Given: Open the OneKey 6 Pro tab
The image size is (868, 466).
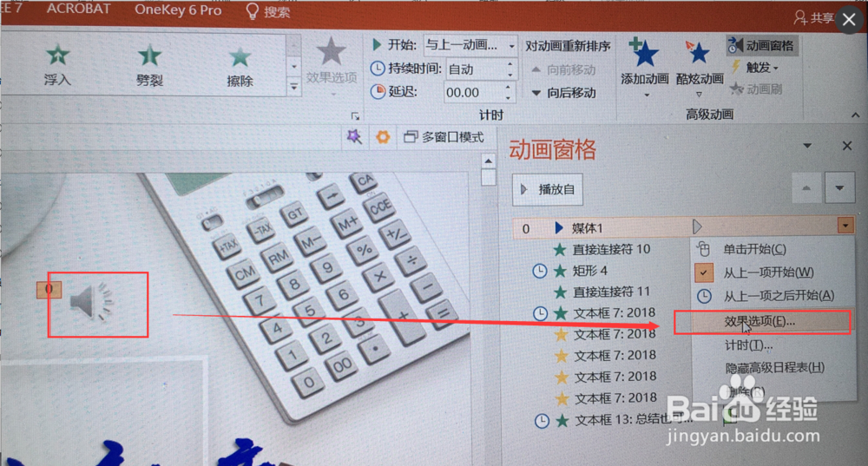Looking at the screenshot, I should point(178,10).
